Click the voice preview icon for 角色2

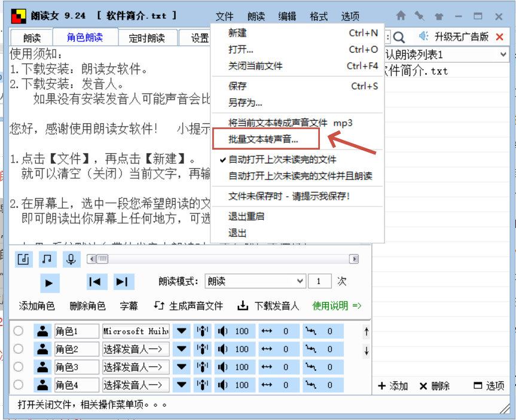coord(202,349)
